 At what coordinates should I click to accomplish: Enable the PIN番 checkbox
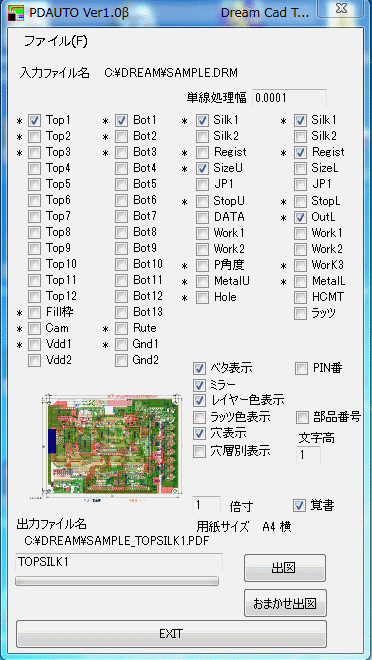tap(301, 369)
